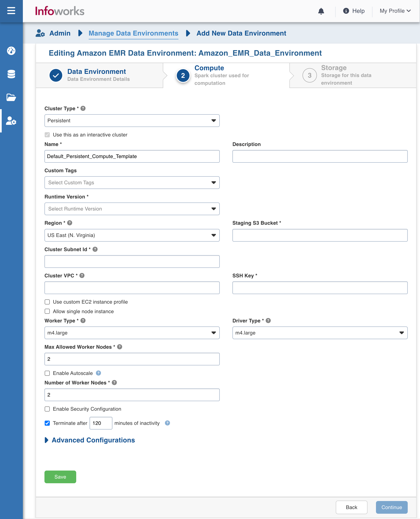The image size is (420, 519).
Task: Click the Driver Type help icon
Action: click(268, 321)
